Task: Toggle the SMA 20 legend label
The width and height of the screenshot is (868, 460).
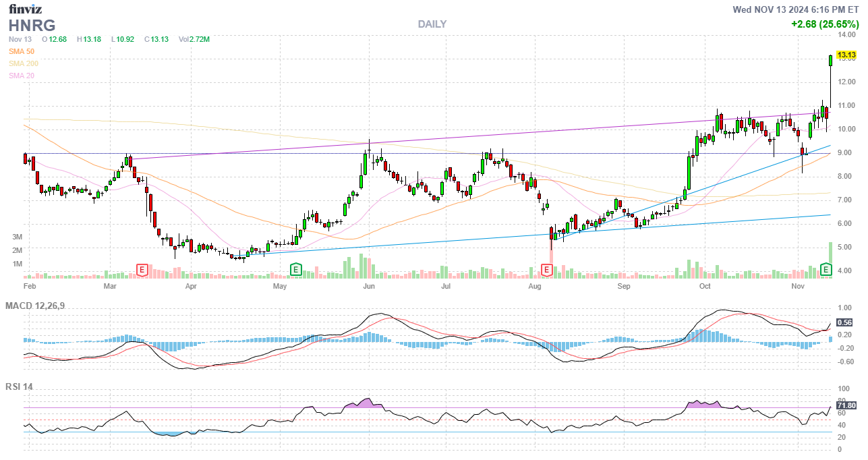Action: 22,76
